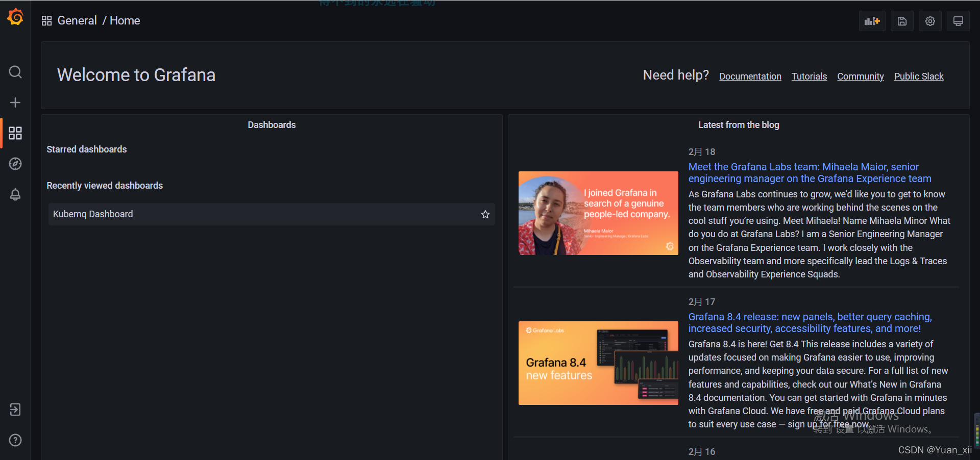The width and height of the screenshot is (980, 460).
Task: Open the Mihaela Maior blog post title
Action: point(810,173)
